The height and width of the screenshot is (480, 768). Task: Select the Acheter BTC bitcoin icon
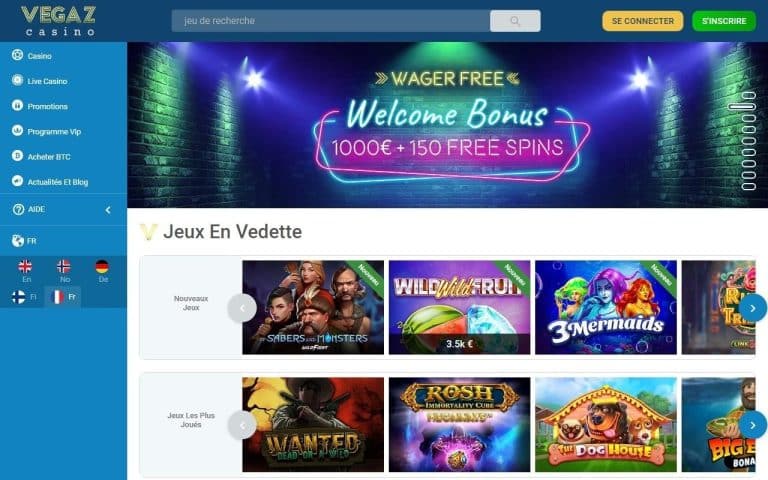17,156
